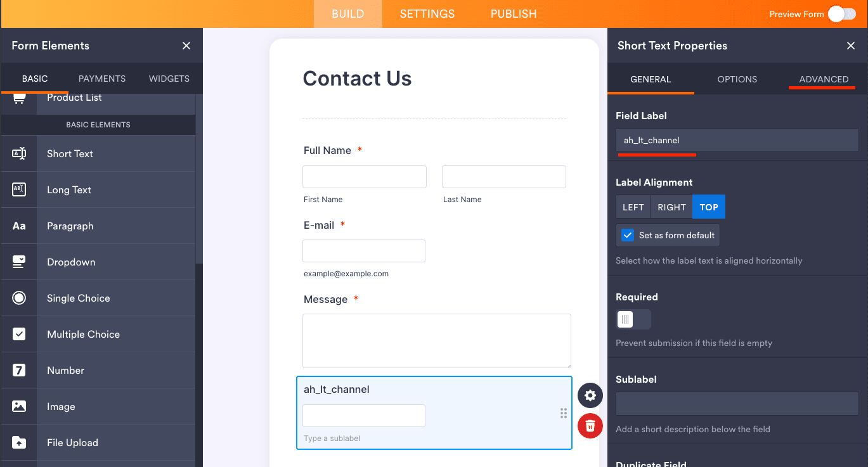Click the Sublabel text input
Image resolution: width=868 pixels, height=467 pixels.
pos(737,404)
